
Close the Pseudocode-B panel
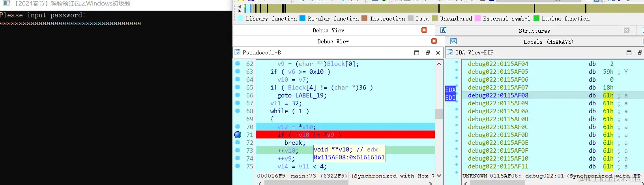coord(438,52)
